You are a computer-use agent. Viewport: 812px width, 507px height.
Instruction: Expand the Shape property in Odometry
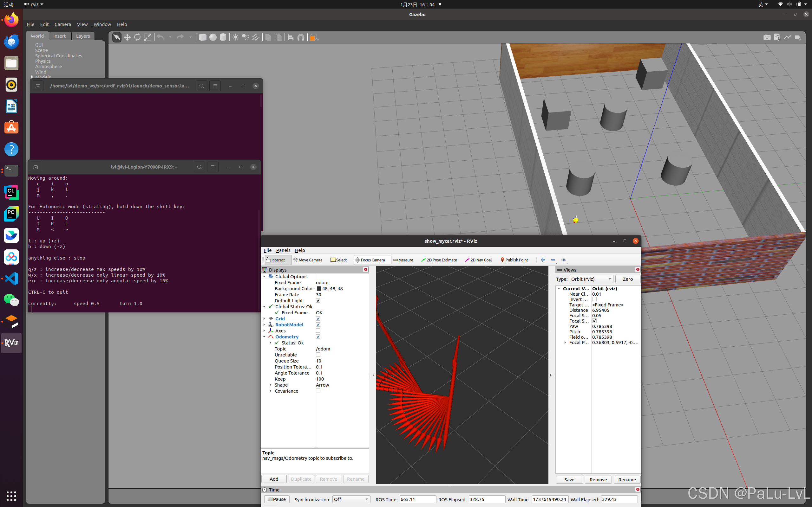coord(271,385)
